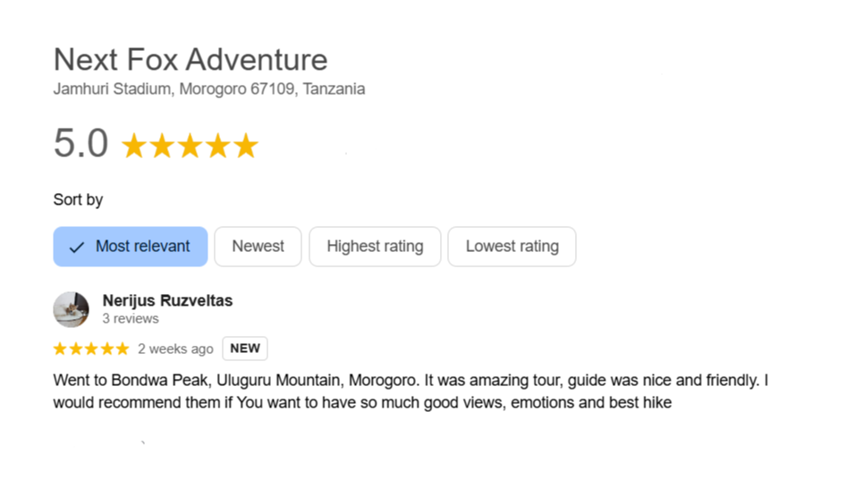Click the first star of the 5.0 rating

pyautogui.click(x=134, y=146)
